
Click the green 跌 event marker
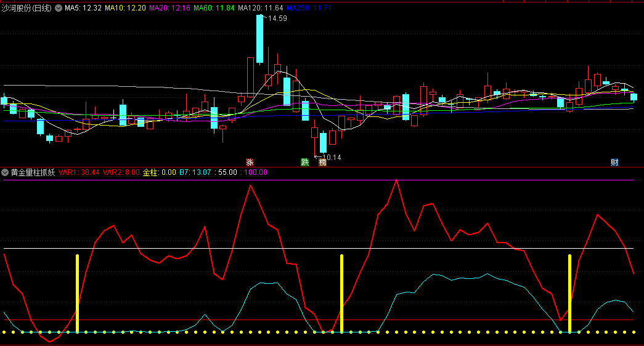click(x=305, y=162)
